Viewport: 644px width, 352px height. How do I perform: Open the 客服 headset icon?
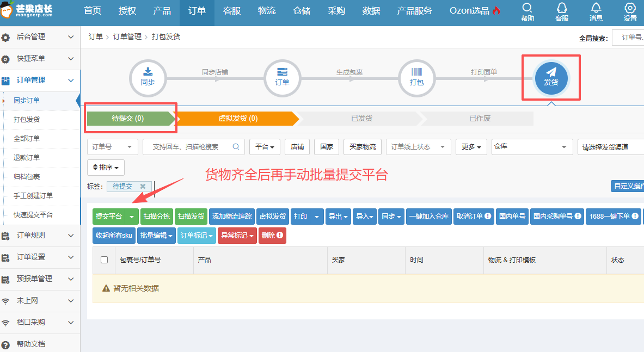pyautogui.click(x=562, y=12)
